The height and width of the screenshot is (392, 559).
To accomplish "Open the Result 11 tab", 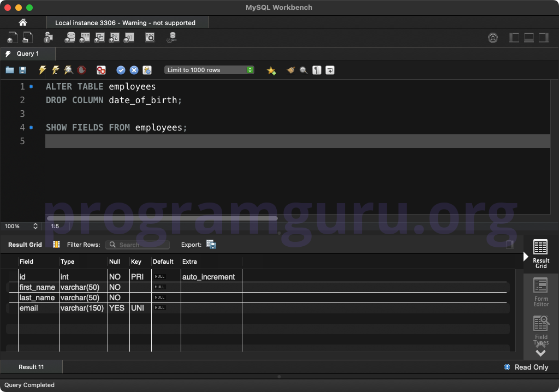I will pyautogui.click(x=31, y=367).
